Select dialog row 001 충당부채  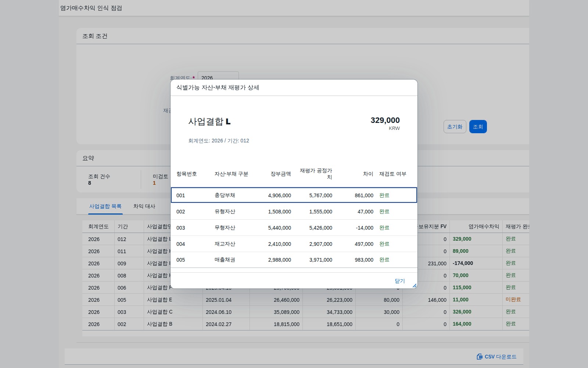click(294, 195)
